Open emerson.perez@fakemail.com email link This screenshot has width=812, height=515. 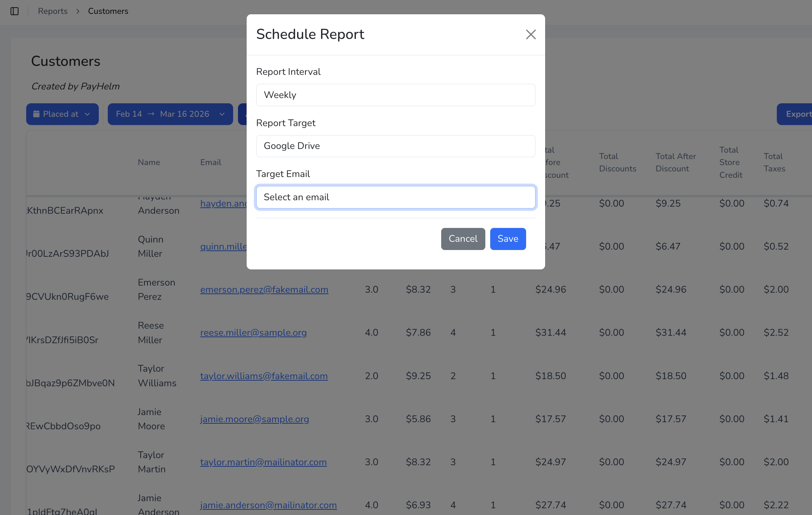coord(264,289)
